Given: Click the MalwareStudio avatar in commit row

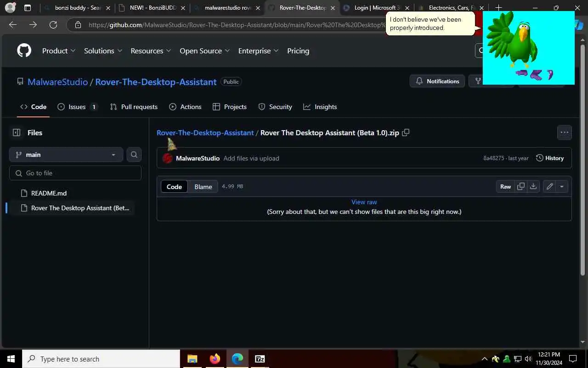Looking at the screenshot, I should pyautogui.click(x=168, y=158).
